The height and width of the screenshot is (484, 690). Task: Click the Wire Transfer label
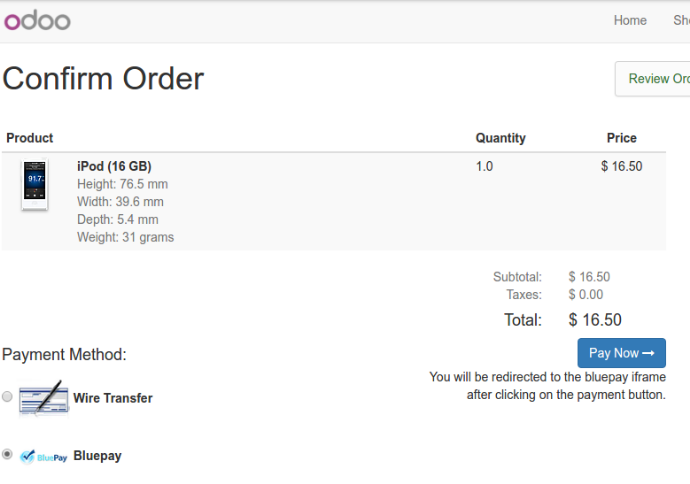113,398
